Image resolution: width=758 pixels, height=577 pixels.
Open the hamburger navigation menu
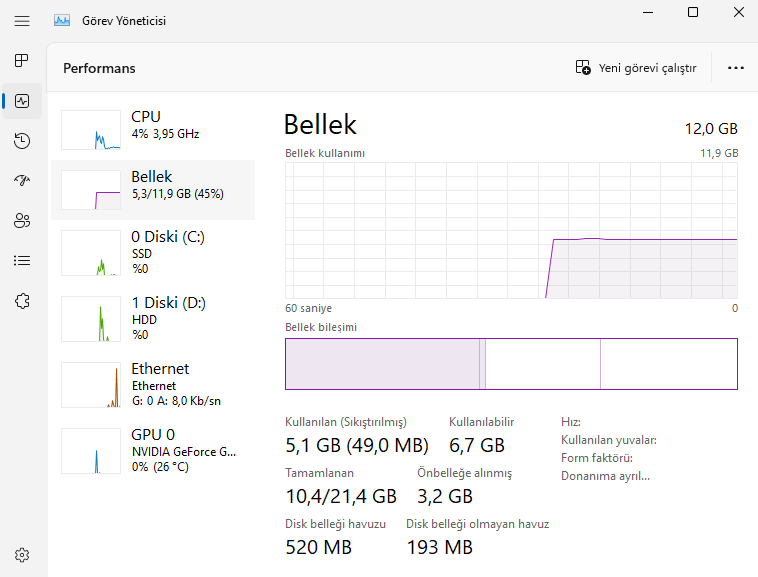(x=22, y=20)
